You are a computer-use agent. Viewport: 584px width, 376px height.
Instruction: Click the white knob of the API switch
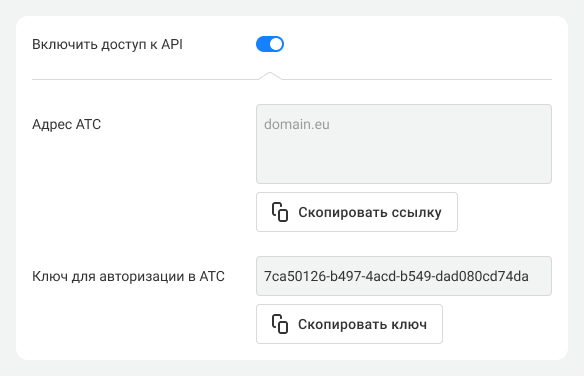(x=276, y=44)
